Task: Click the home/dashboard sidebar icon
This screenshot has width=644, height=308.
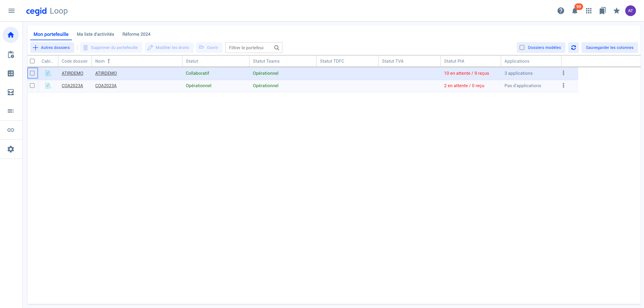Action: 11,35
